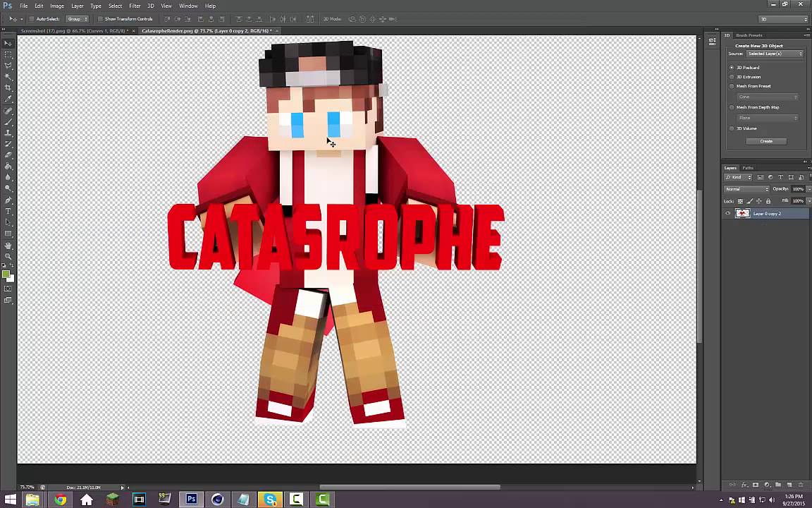Select the Paint Bucket tool
This screenshot has width=812, height=508.
[x=8, y=166]
